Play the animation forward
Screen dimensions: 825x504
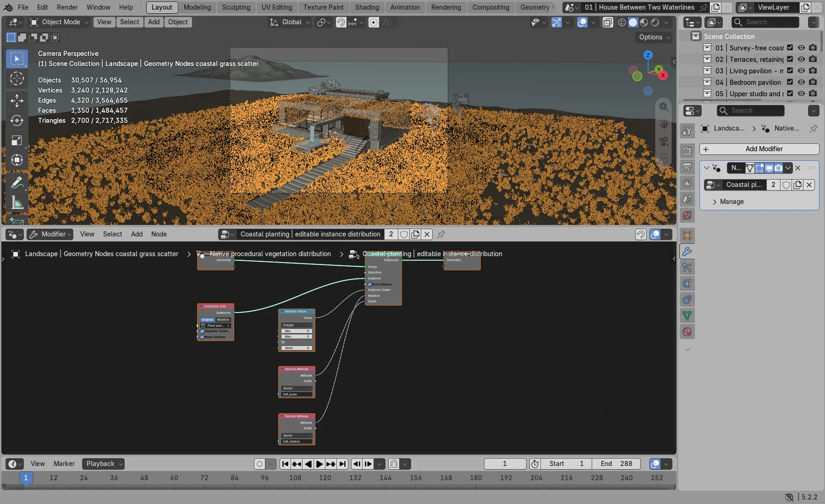click(319, 464)
